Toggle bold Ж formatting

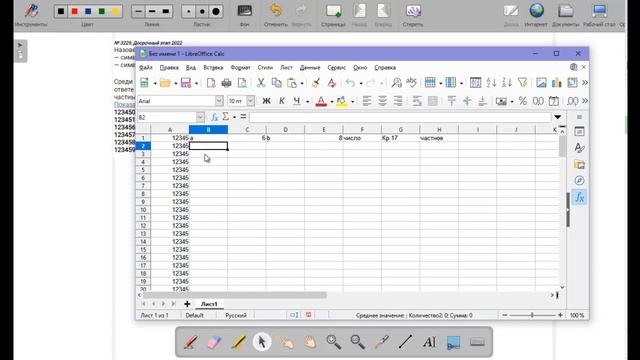[266, 101]
